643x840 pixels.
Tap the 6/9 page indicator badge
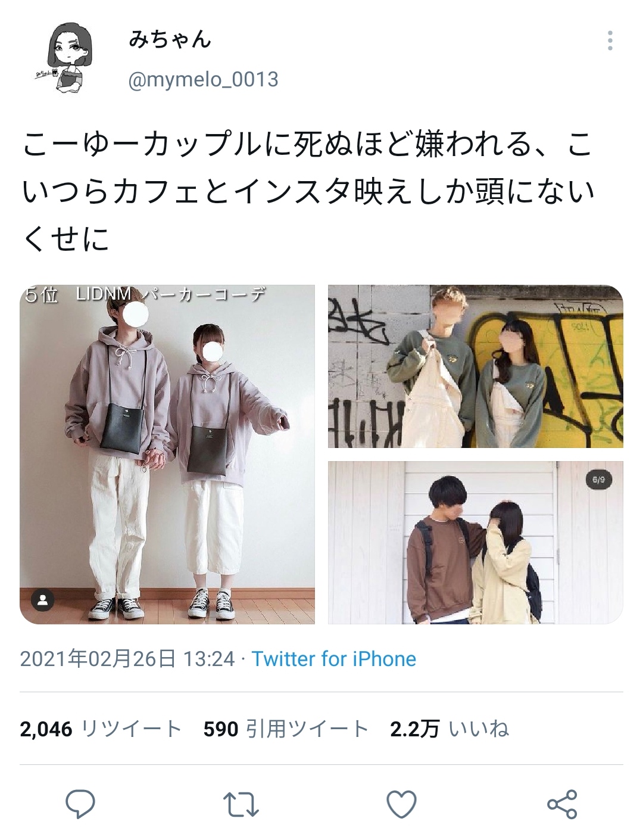(x=598, y=480)
